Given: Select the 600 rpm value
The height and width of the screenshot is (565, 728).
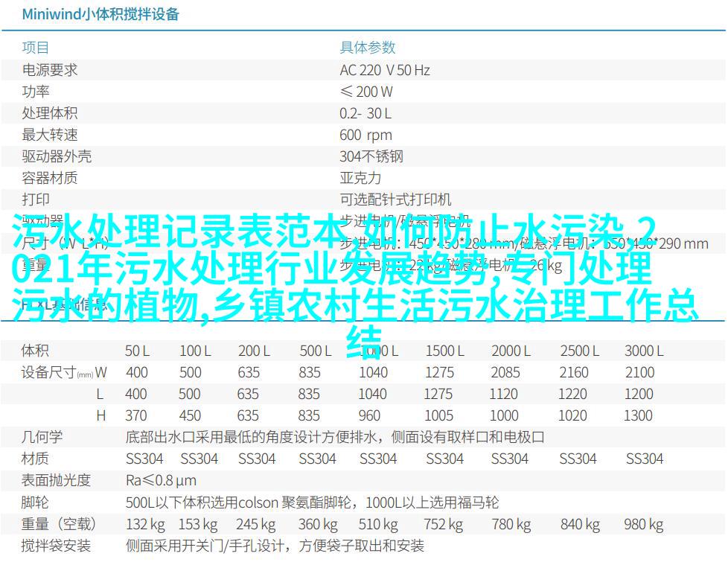Looking at the screenshot, I should (x=365, y=135).
